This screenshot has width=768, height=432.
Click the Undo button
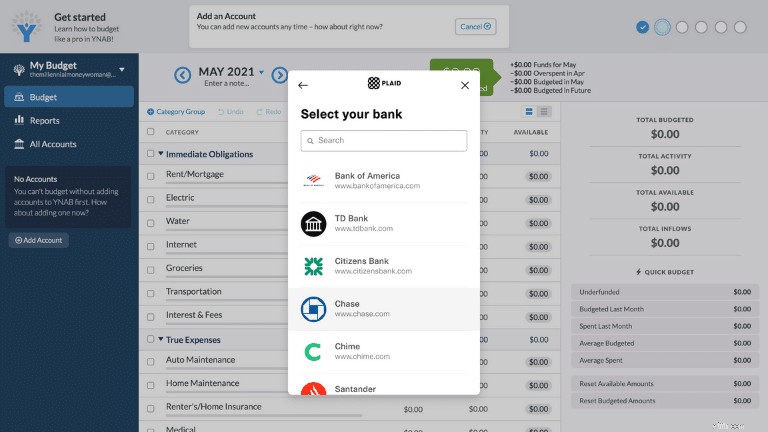[231, 112]
